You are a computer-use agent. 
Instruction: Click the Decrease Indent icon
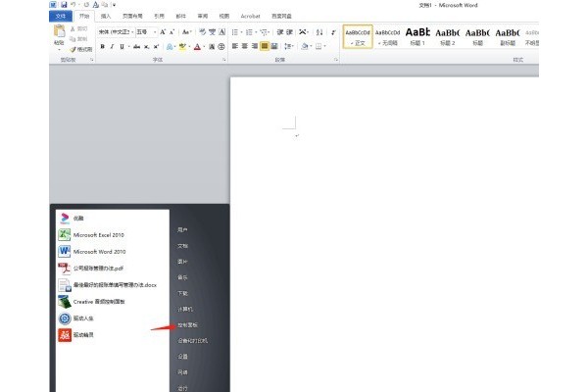pos(280,32)
